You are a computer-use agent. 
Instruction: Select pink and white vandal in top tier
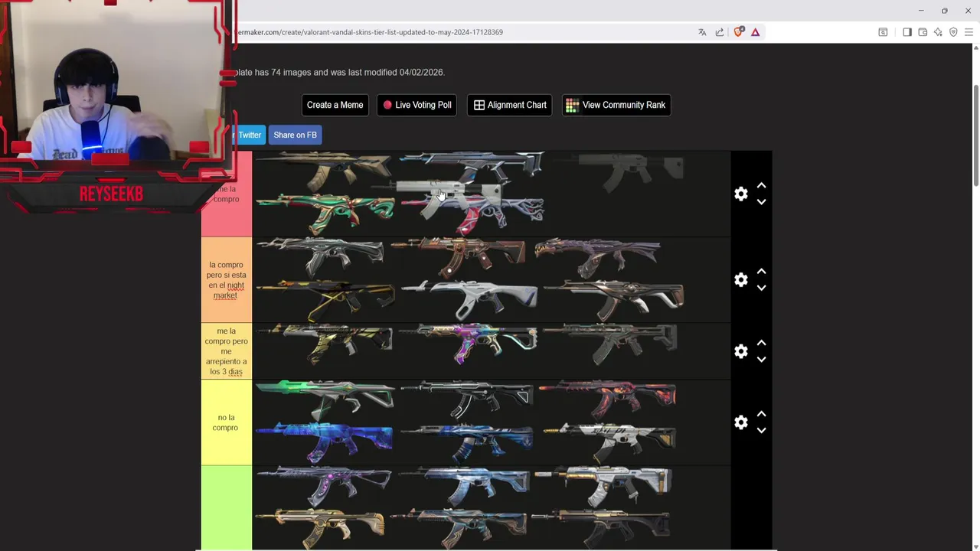click(x=472, y=214)
